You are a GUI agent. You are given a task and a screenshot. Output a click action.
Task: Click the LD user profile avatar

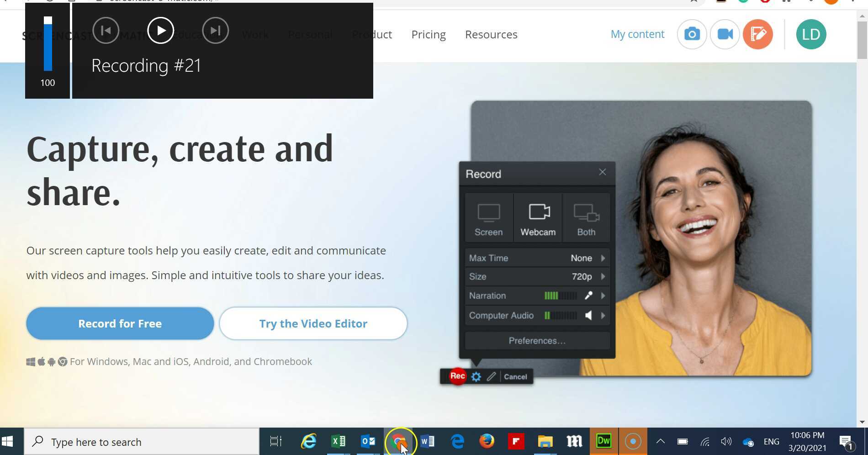pos(811,34)
